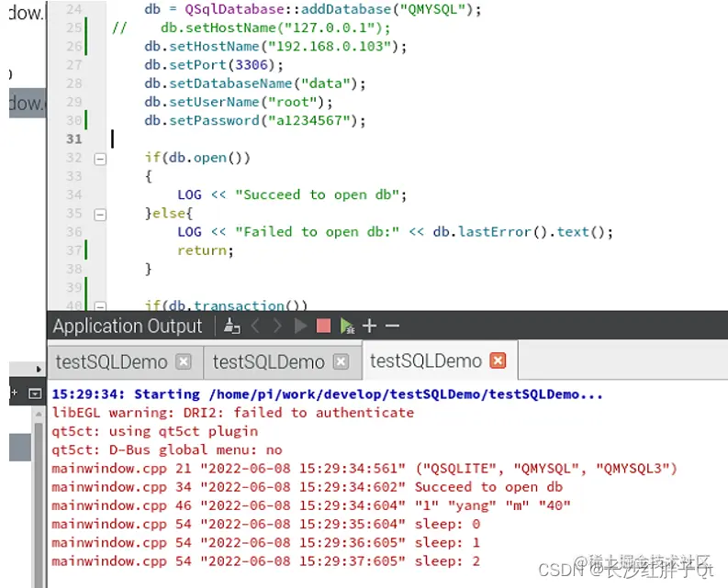728x588 pixels.
Task: Re-run the application with gray play icon
Action: [x=300, y=326]
